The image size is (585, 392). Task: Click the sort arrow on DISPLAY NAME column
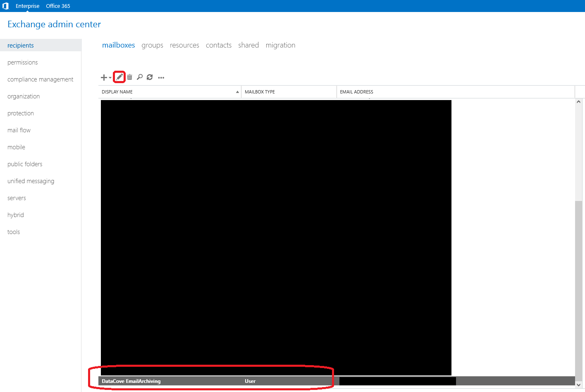[237, 91]
